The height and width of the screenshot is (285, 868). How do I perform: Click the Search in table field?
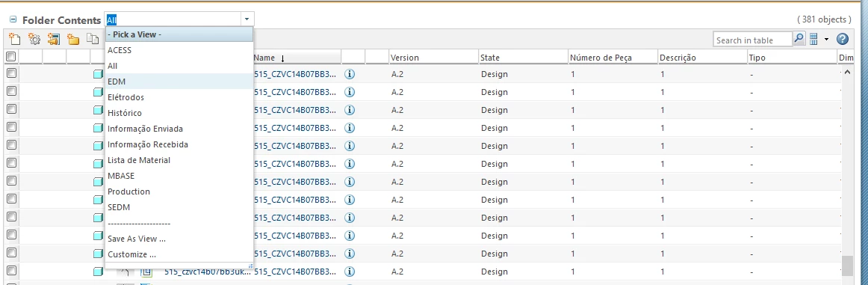pyautogui.click(x=753, y=40)
